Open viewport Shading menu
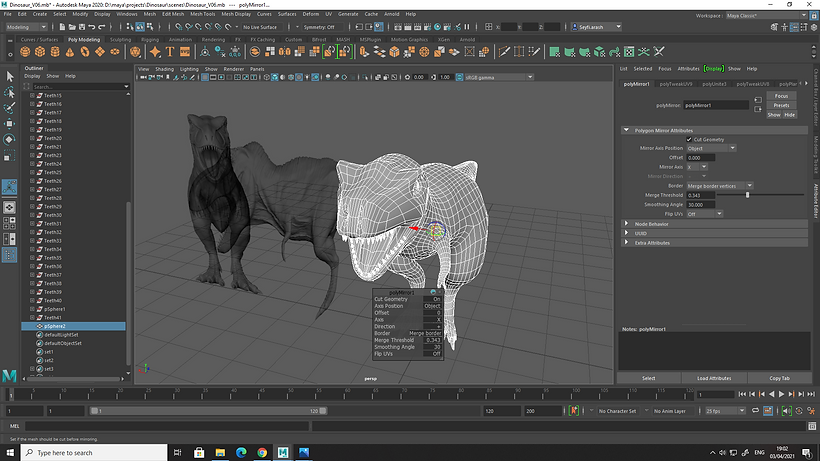Image resolution: width=820 pixels, height=461 pixels. click(164, 69)
